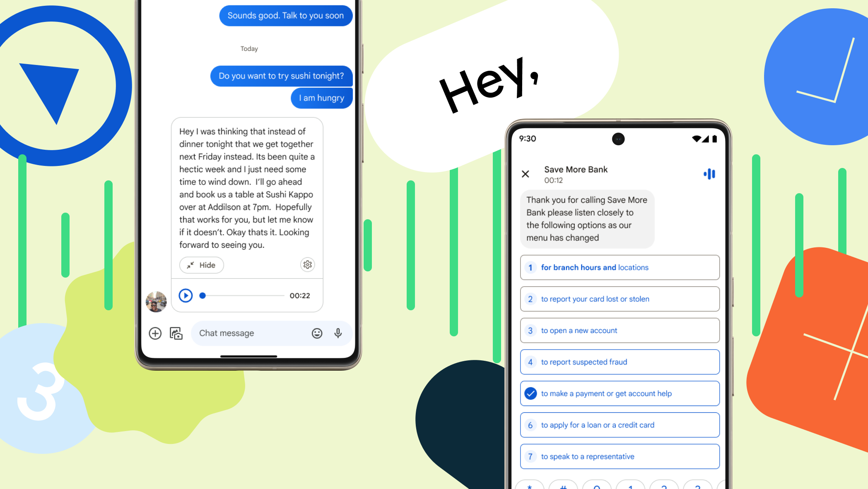Screen dimensions: 868x489
Task: Tap the play button on voice message
Action: click(x=186, y=295)
